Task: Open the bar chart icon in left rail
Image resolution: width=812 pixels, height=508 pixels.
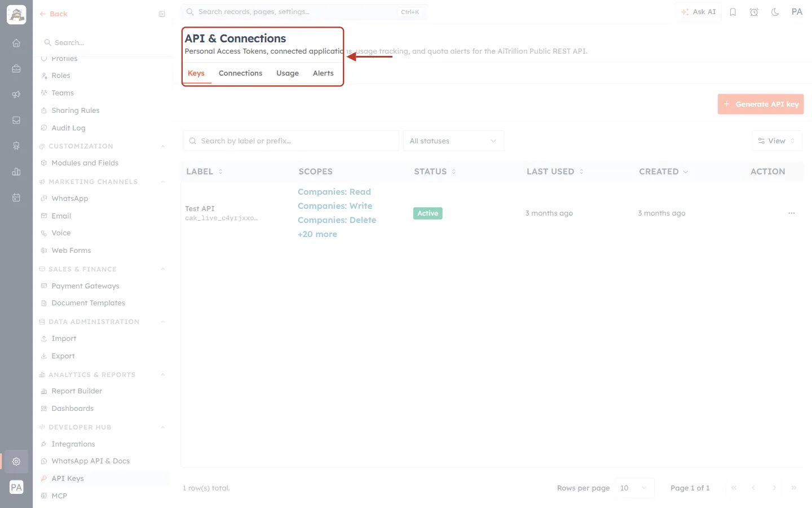Action: tap(16, 172)
